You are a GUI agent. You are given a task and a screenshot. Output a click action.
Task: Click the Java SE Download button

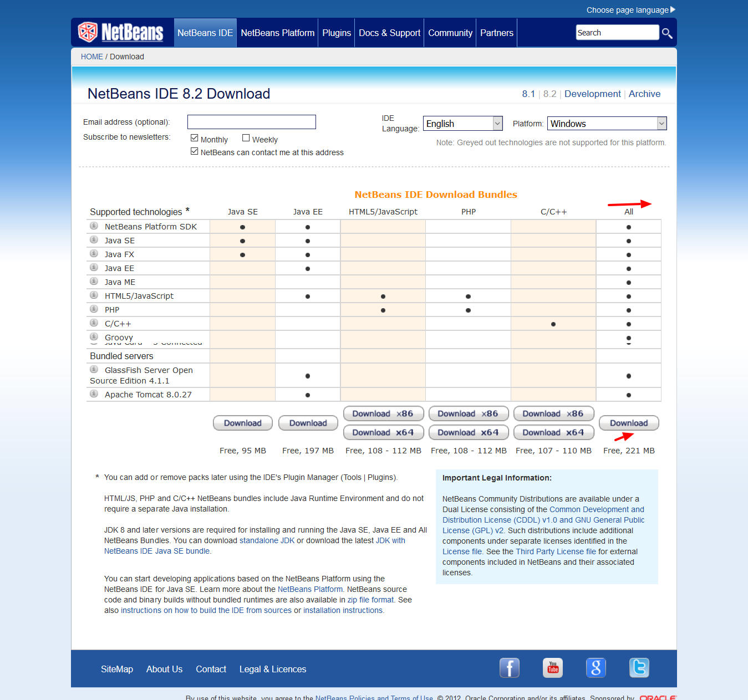(x=243, y=423)
